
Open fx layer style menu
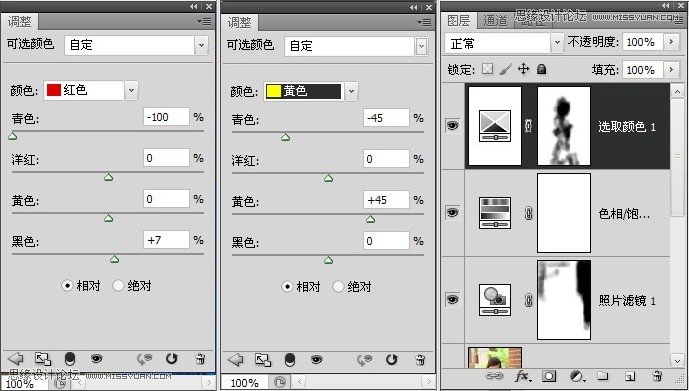(x=522, y=376)
